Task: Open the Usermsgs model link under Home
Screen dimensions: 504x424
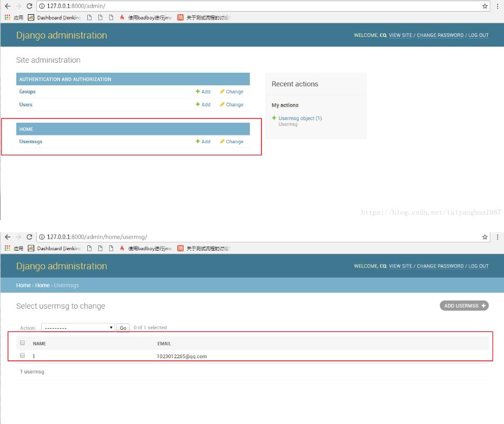Action: click(31, 142)
